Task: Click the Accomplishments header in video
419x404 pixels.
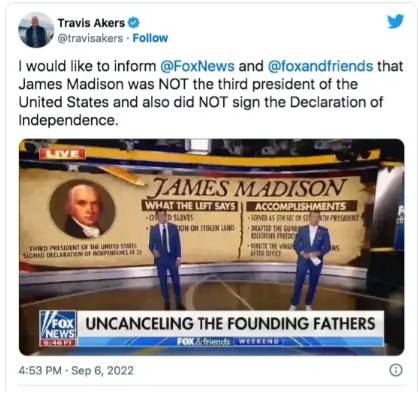Action: 300,206
